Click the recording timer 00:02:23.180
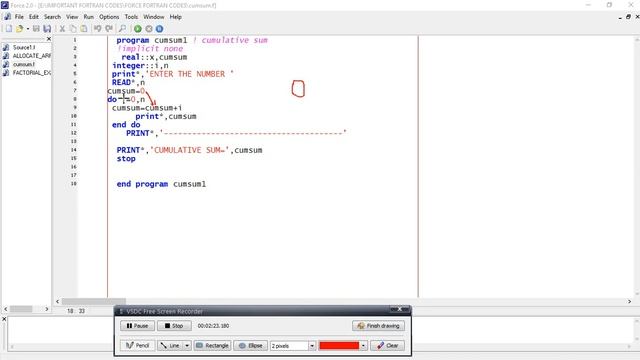The image size is (640, 360). click(x=213, y=326)
